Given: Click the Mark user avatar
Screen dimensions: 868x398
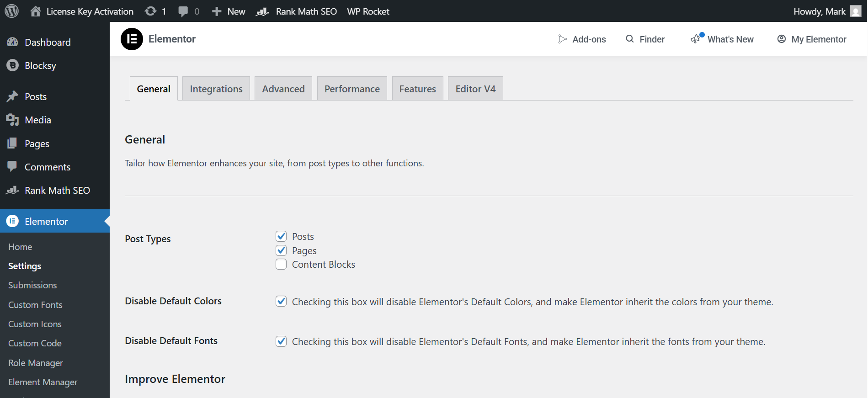Looking at the screenshot, I should [x=856, y=11].
